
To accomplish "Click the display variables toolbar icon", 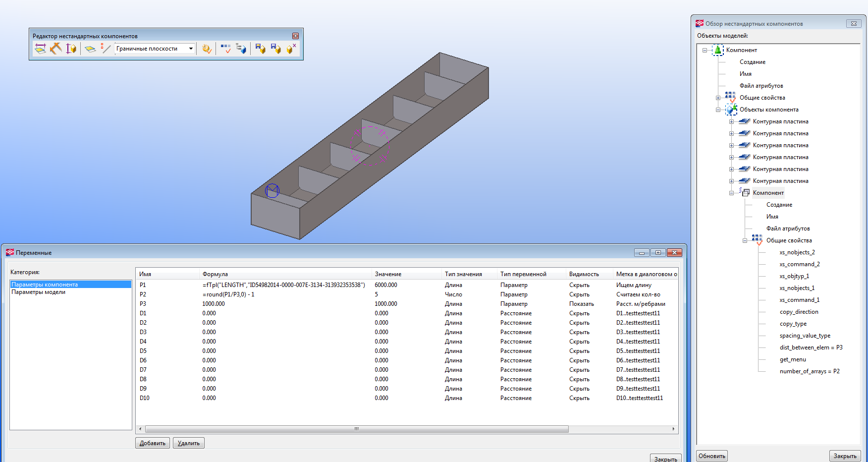I will pos(225,49).
